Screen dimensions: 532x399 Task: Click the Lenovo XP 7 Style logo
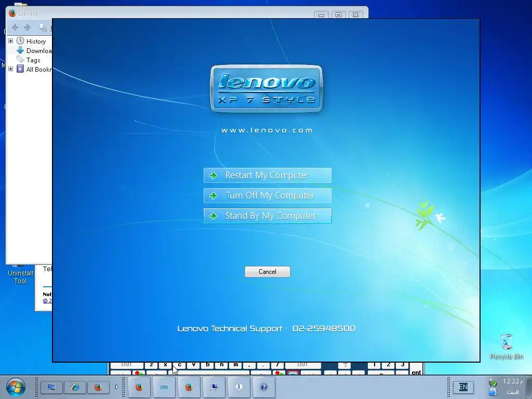coord(267,88)
